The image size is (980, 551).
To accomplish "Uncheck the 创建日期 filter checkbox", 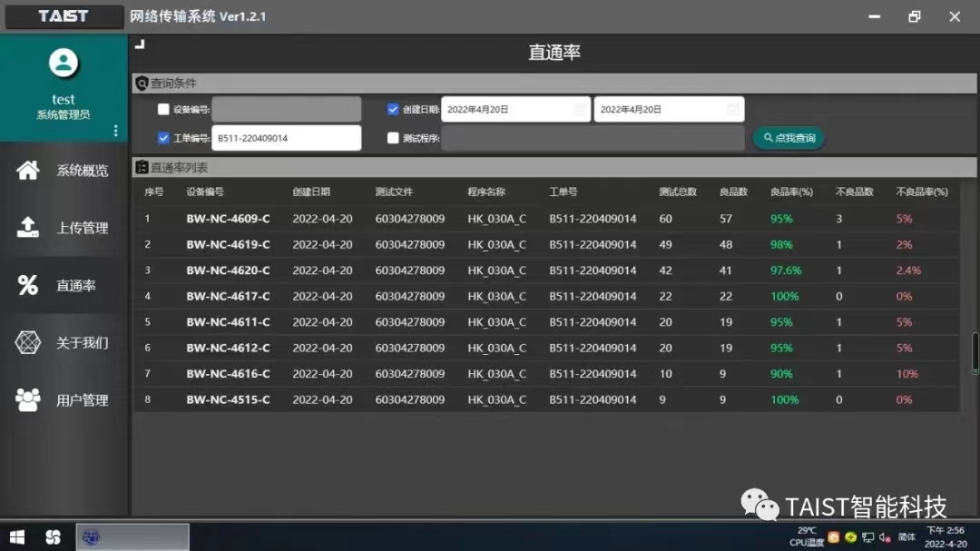I will click(393, 109).
